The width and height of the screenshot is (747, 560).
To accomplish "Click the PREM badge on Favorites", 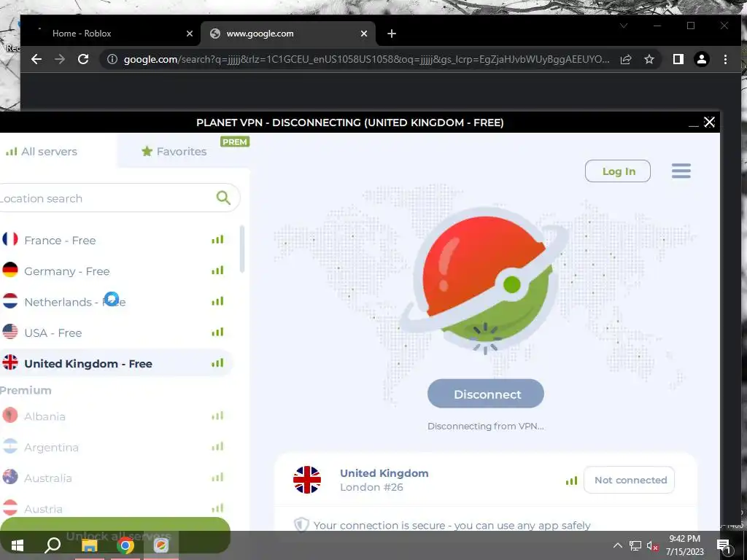I will (235, 142).
